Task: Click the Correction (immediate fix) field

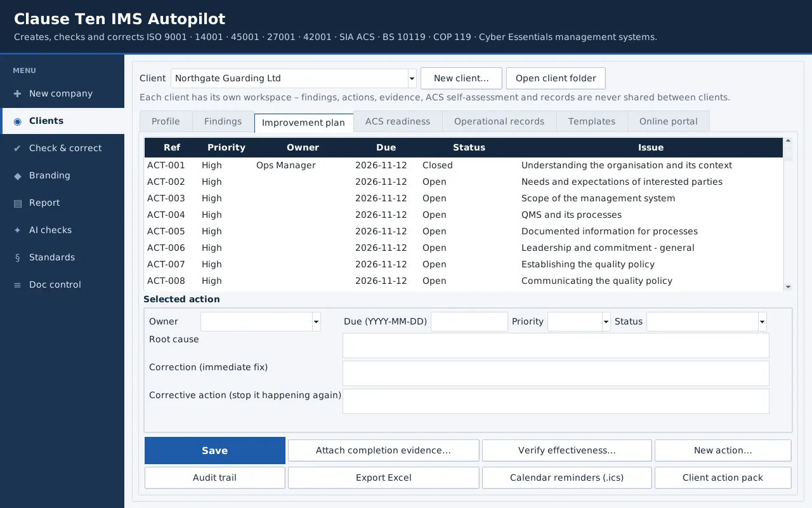Action: click(x=556, y=373)
